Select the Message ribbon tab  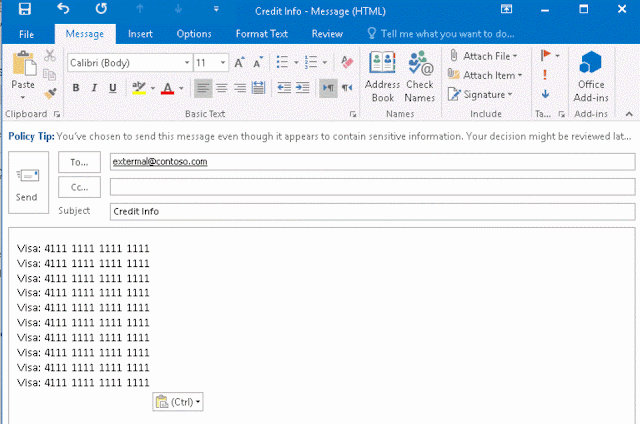(x=85, y=34)
